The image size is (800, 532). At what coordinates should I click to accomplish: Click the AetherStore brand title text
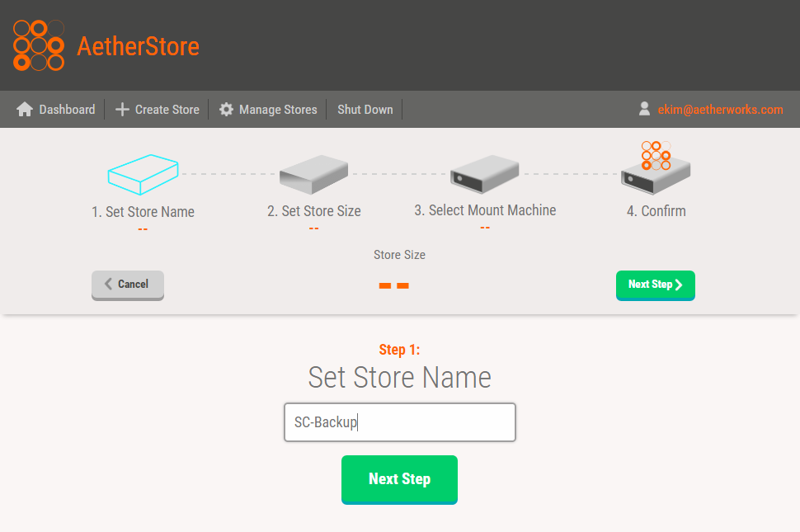138,46
